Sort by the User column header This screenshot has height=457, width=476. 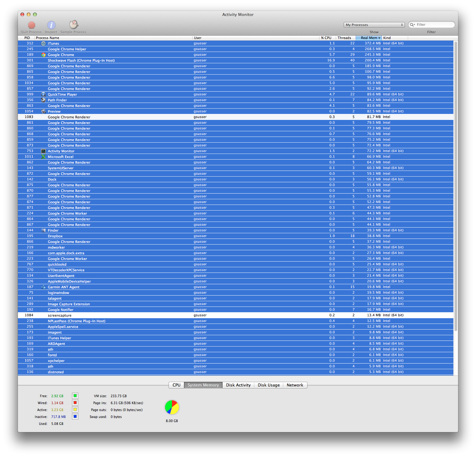coord(256,38)
